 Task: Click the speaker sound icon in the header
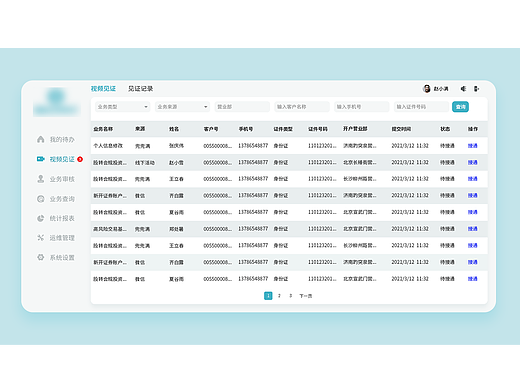463,89
